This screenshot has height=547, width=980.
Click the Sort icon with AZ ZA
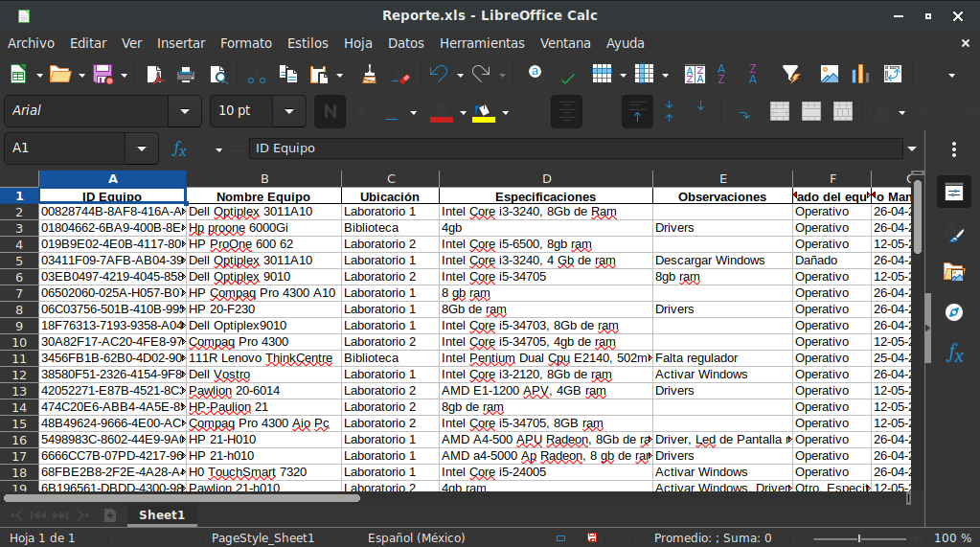[x=695, y=75]
